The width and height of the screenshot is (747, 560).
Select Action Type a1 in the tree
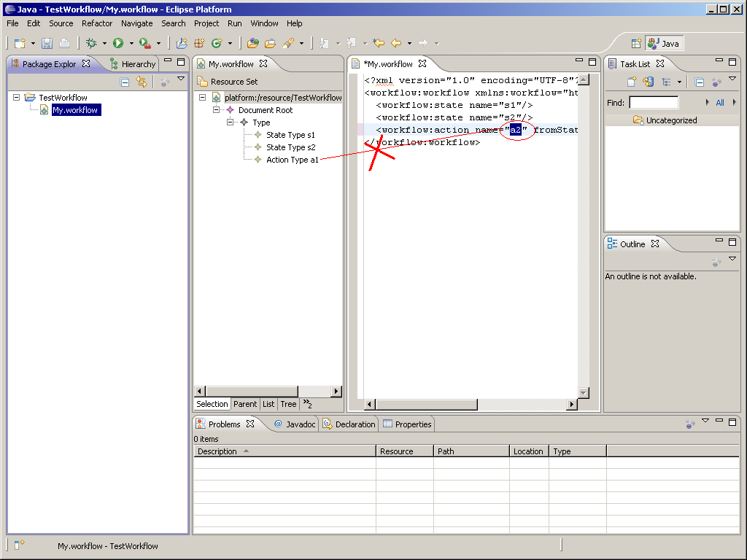[292, 160]
